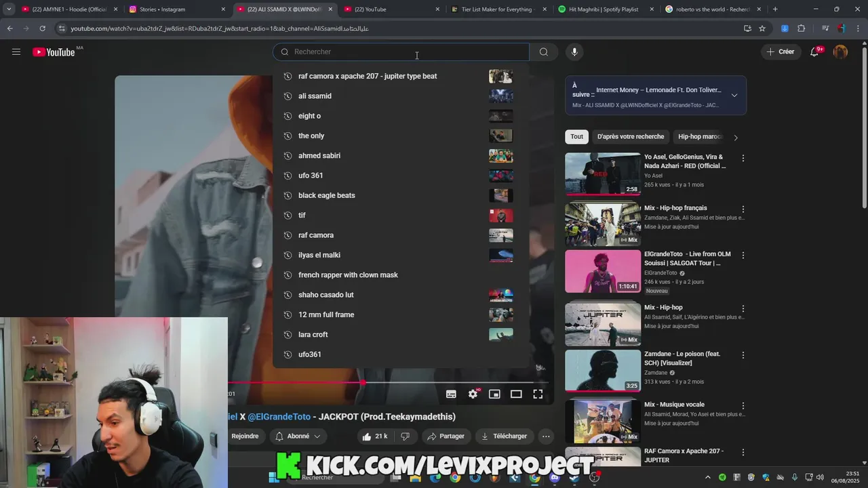Select suggestion 'ilyas el malki'
Screen dimensions: 868x488
401,255
